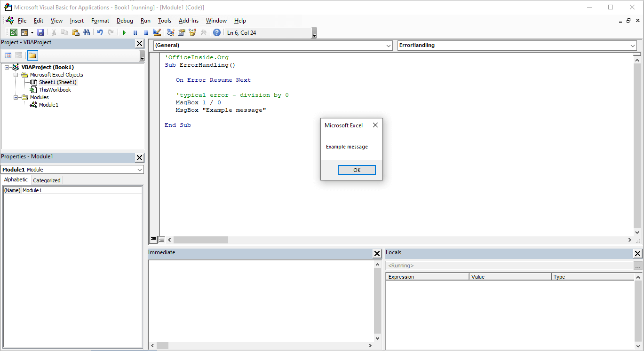
Task: Select the View Code icon in Project panel
Action: point(8,55)
